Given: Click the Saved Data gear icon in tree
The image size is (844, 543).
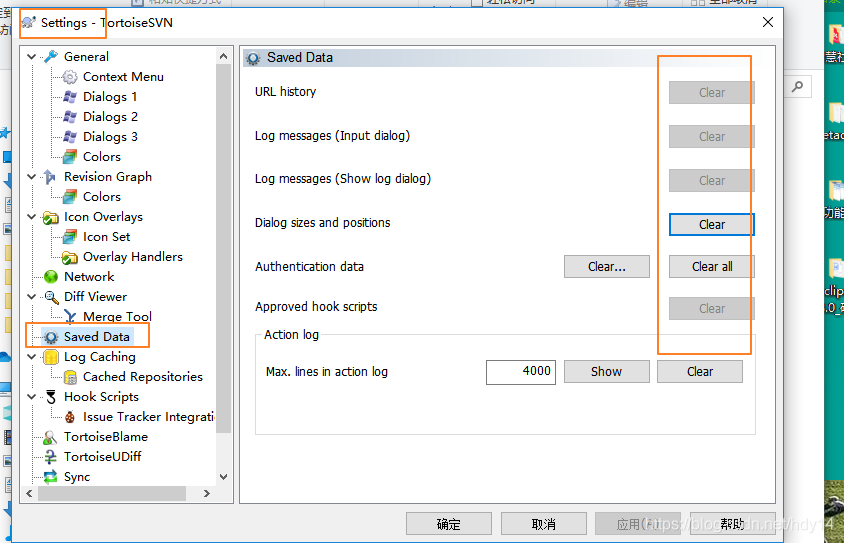Looking at the screenshot, I should 51,337.
